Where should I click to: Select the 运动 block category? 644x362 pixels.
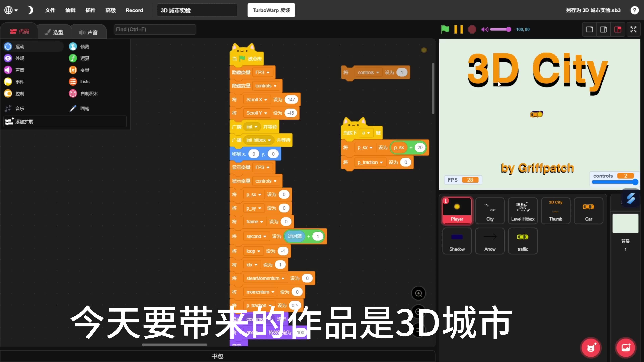(20, 46)
